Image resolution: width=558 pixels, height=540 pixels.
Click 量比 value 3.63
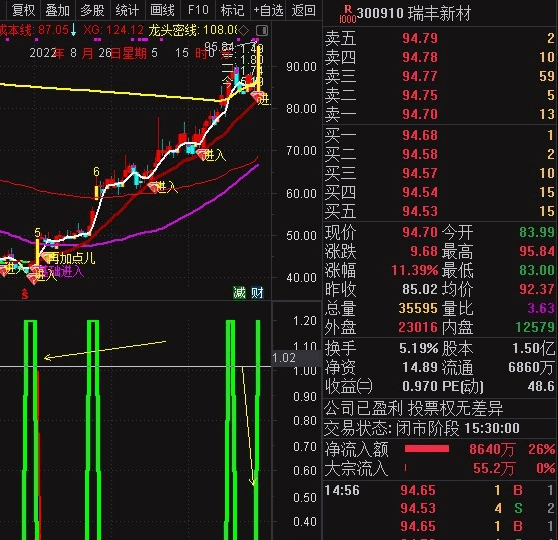(541, 308)
